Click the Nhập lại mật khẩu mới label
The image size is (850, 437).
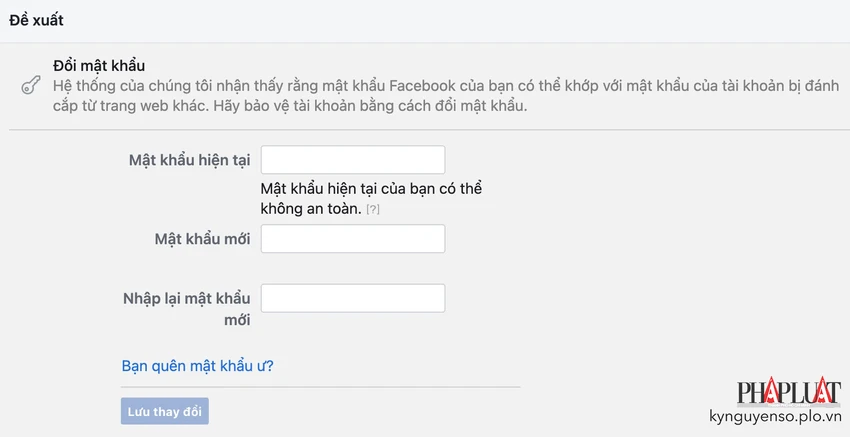(187, 309)
